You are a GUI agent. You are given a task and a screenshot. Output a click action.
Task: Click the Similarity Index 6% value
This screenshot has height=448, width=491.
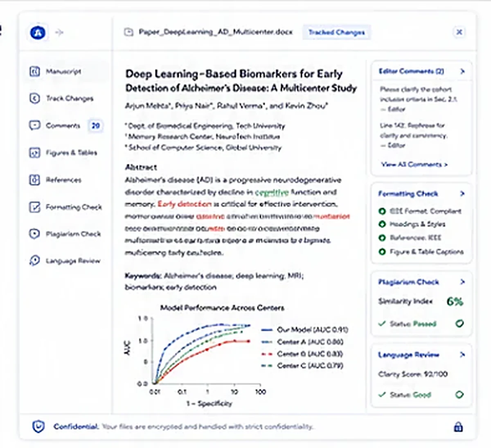455,301
